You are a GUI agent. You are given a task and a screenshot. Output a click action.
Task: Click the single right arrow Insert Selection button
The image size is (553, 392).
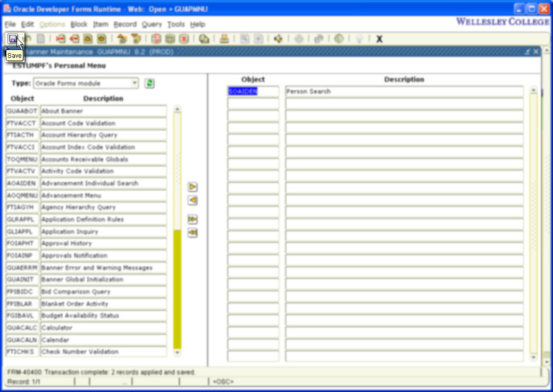(192, 186)
